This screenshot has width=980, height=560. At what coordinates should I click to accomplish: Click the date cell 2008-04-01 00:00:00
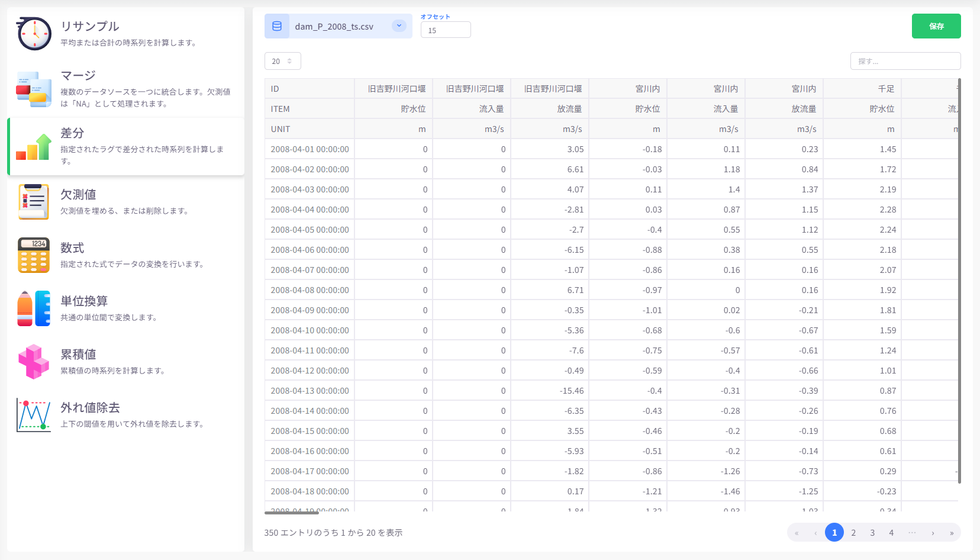point(310,149)
